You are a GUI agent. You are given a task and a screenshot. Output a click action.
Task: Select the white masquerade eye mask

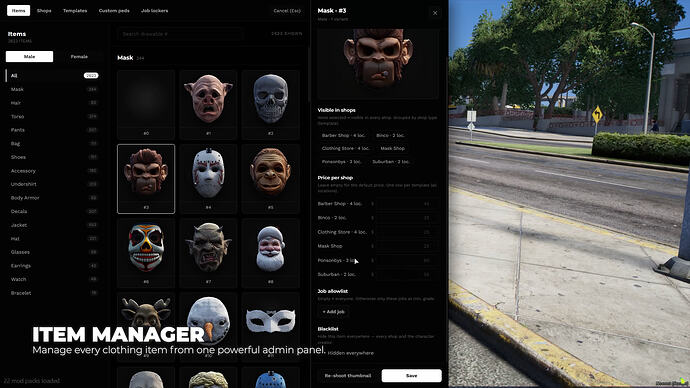coord(271,327)
